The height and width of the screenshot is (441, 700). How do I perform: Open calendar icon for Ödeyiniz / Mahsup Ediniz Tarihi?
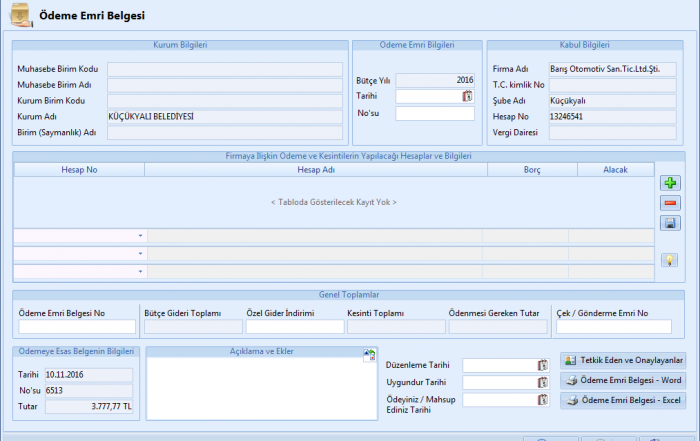coord(543,400)
